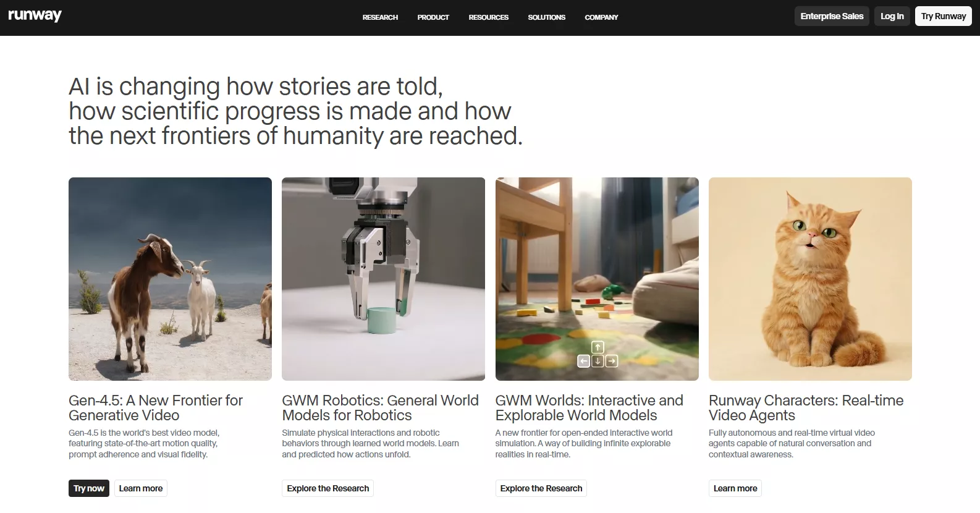Expand the Resources menu
The height and width of the screenshot is (513, 980).
(x=488, y=17)
